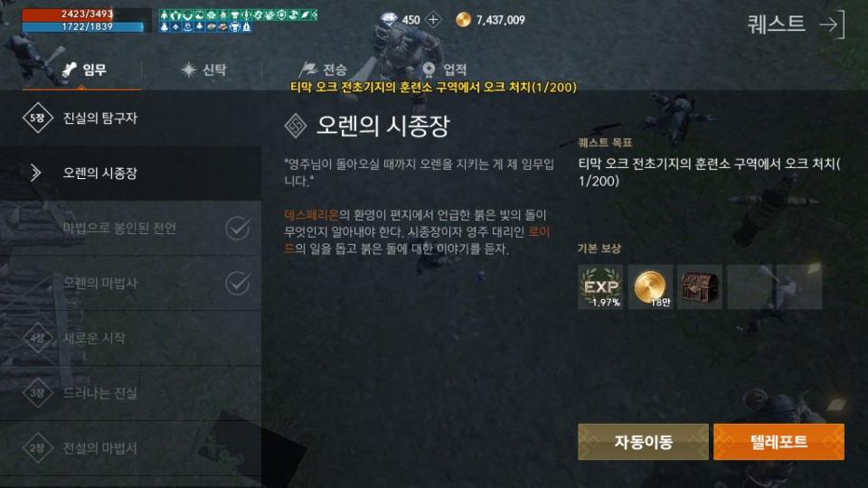The image size is (868, 488).
Task: Click the 자동이동 auto-move button
Action: (643, 442)
